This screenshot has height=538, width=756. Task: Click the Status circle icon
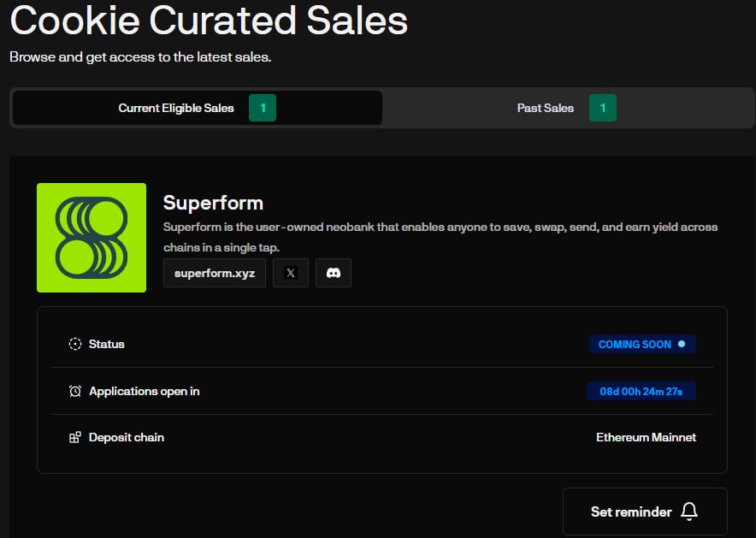[x=75, y=344]
